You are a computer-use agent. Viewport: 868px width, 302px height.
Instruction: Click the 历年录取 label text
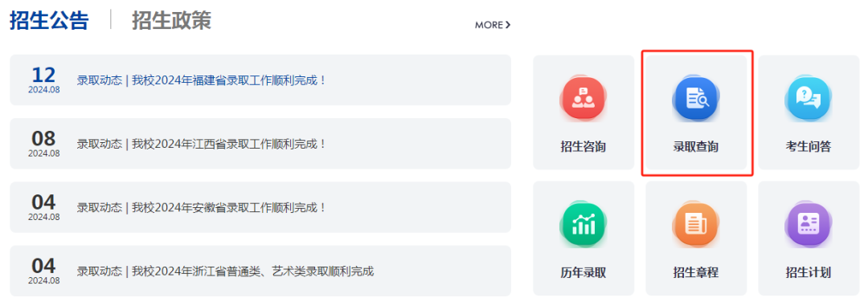[x=583, y=273]
